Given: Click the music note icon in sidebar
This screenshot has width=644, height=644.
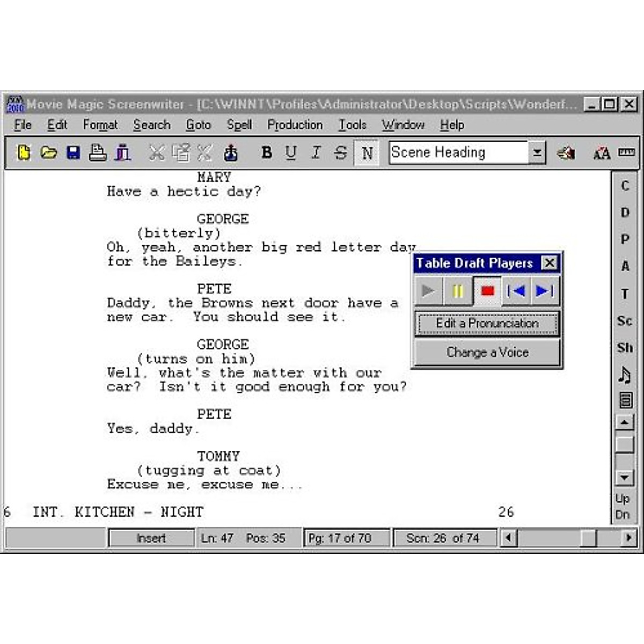Looking at the screenshot, I should point(625,375).
